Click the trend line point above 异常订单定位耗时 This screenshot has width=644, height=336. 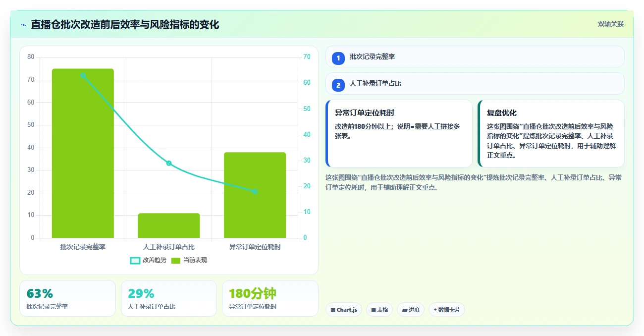tap(255, 191)
